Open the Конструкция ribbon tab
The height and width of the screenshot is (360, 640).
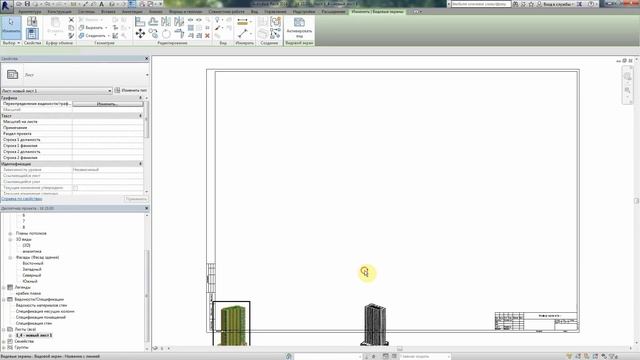[59, 12]
